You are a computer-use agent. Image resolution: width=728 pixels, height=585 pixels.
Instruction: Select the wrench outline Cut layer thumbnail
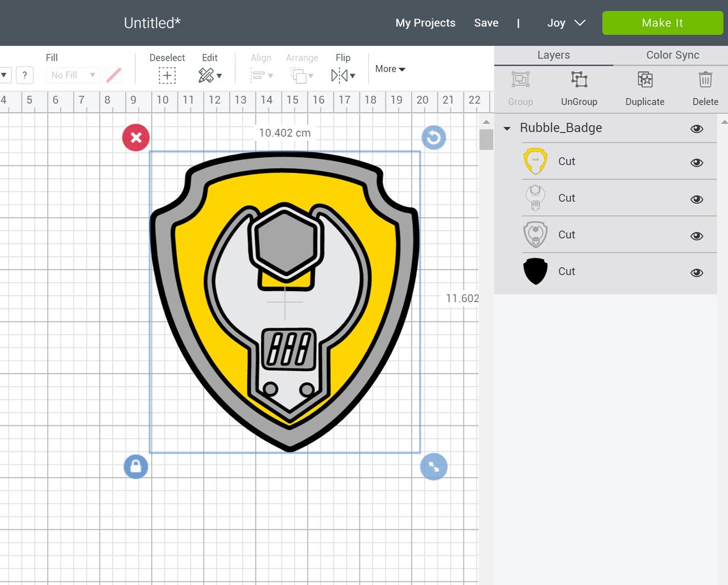pyautogui.click(x=535, y=198)
